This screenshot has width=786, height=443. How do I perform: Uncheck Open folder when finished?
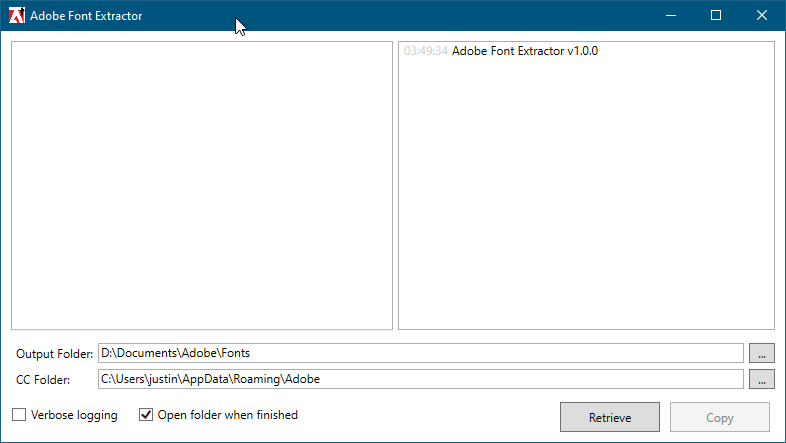point(146,415)
